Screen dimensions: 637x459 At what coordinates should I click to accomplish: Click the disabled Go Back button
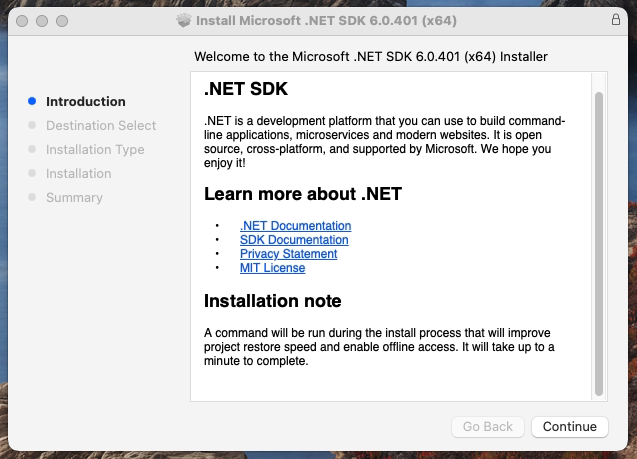click(x=488, y=427)
